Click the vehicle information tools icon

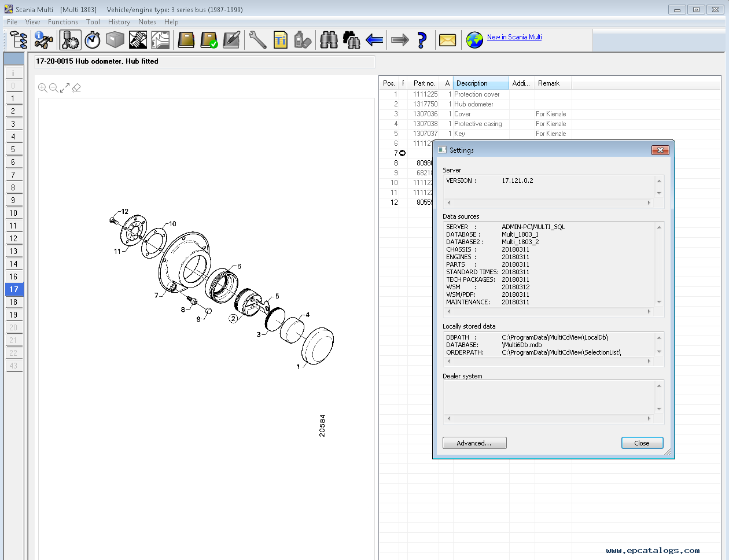point(44,40)
